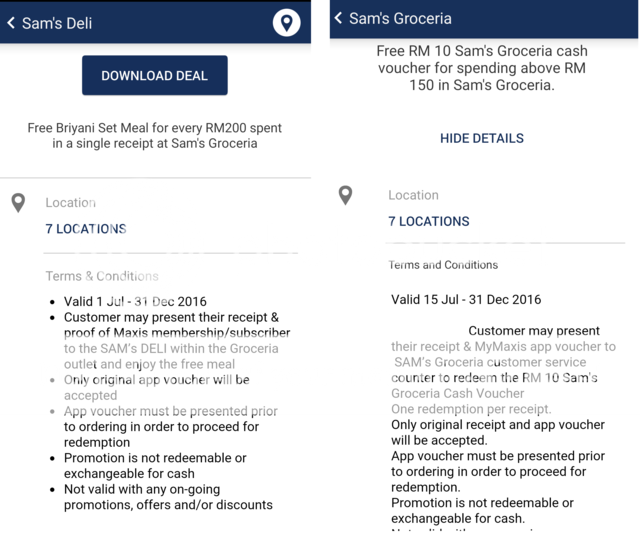Tap the Sam's Groceria header title
This screenshot has width=640, height=535.
click(x=400, y=18)
